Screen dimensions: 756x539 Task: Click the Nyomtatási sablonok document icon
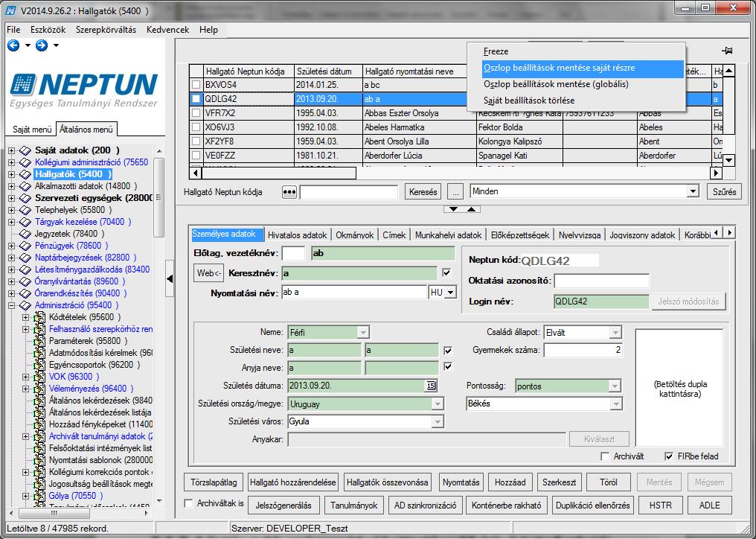tap(39, 460)
